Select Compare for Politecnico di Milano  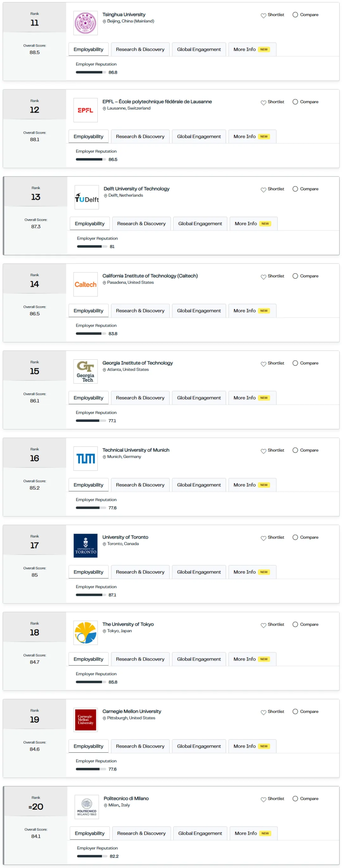[x=295, y=799]
